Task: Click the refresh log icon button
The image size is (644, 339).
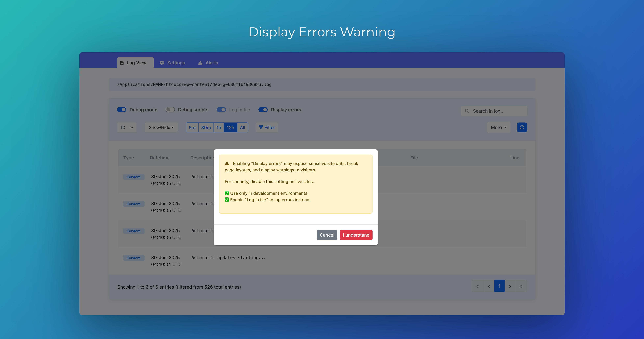Action: tap(522, 127)
